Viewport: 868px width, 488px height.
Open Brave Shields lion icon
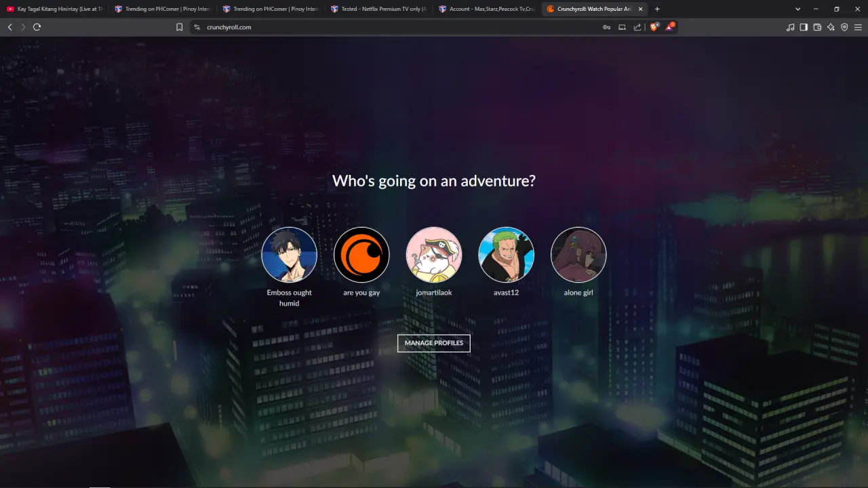[654, 27]
